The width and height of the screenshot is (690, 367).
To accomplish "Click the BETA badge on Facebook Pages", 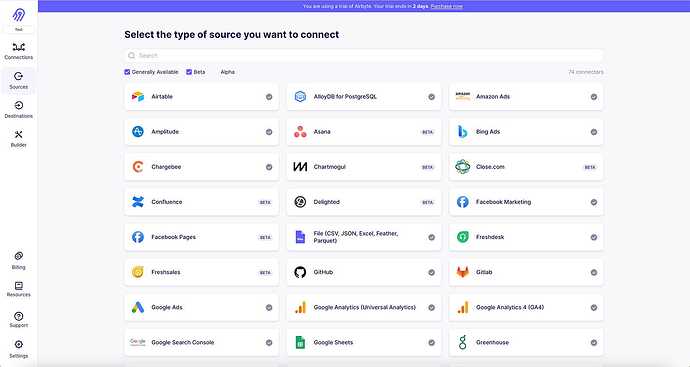I will 265,238.
